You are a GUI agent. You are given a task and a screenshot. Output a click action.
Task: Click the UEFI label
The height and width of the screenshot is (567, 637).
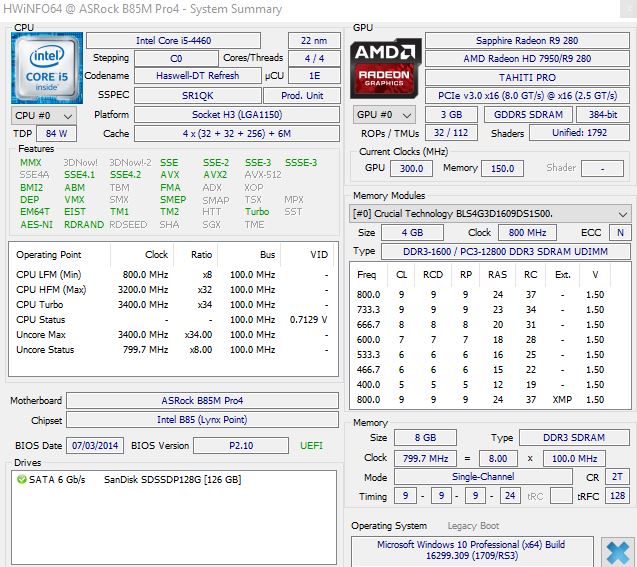click(x=311, y=446)
